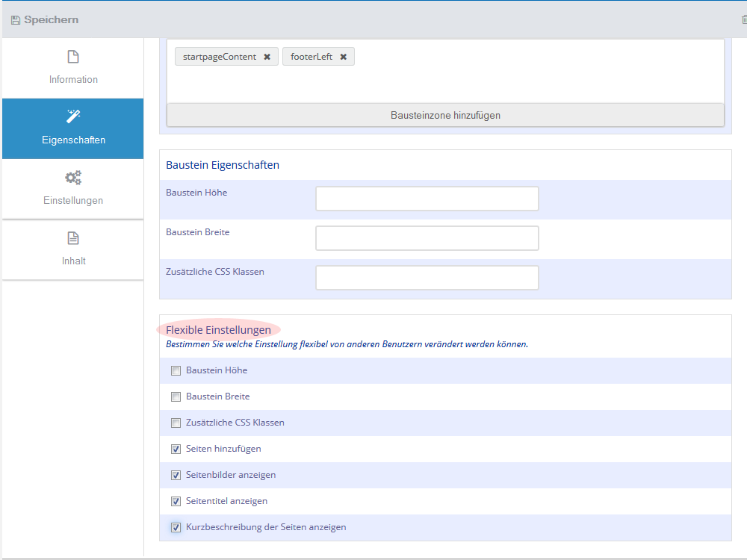Toggle Seitentitel anzeigen checkbox
The image size is (747, 560).
click(x=176, y=502)
